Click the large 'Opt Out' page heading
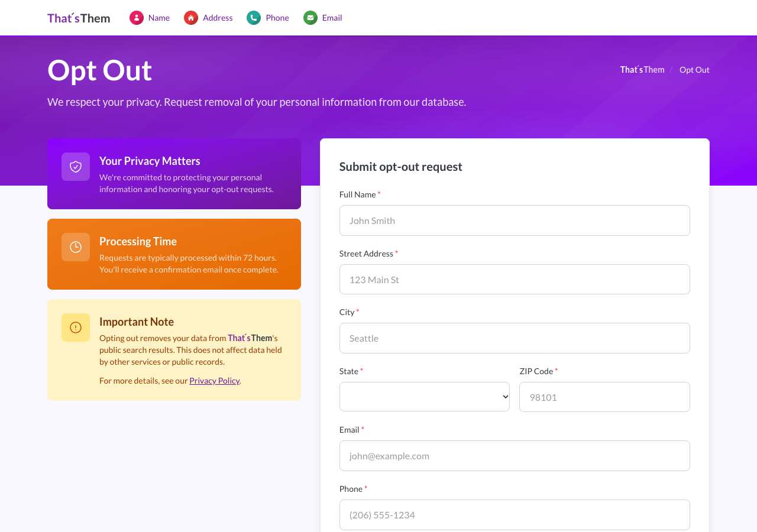 [x=100, y=70]
